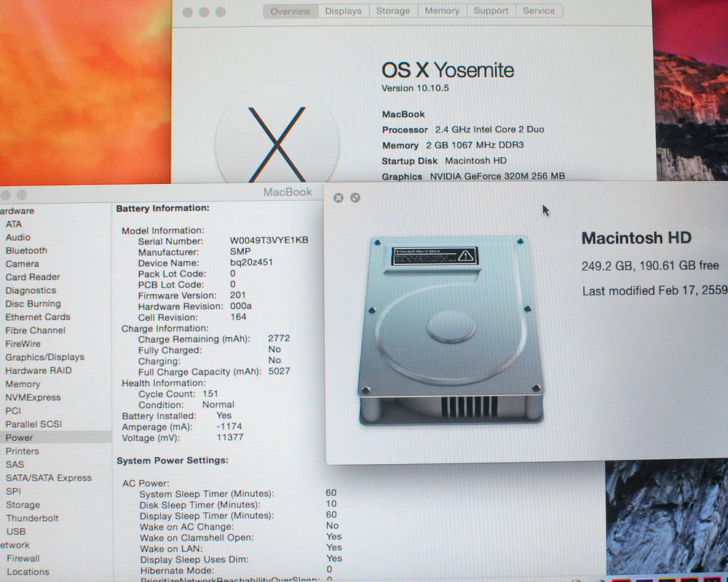
Task: Click the Amperage value -1174
Action: 229,426
